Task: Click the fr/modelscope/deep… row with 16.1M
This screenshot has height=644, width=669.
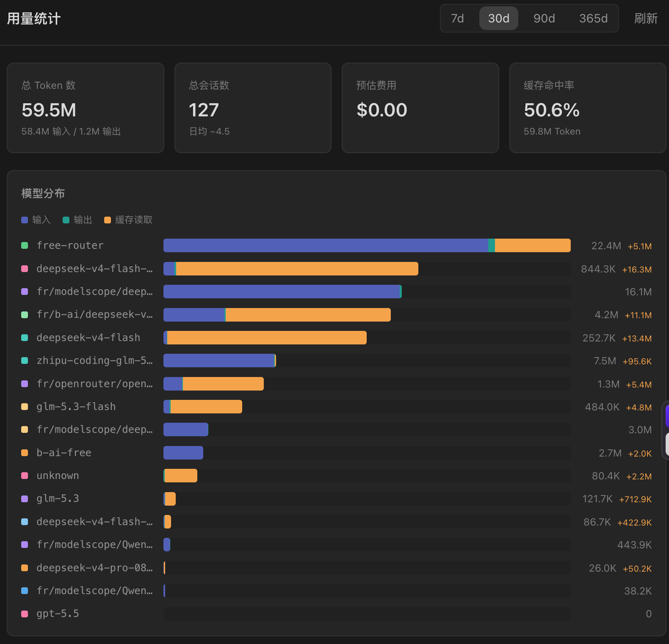Action: coord(337,292)
